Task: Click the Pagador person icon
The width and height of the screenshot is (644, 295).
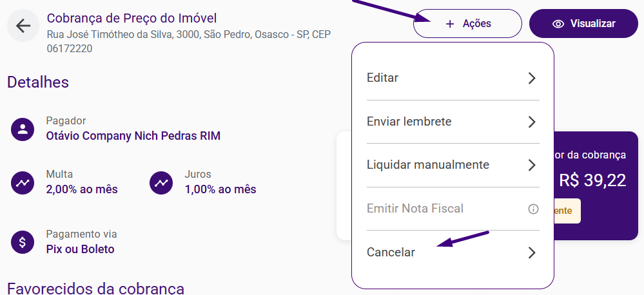Action: 23,129
